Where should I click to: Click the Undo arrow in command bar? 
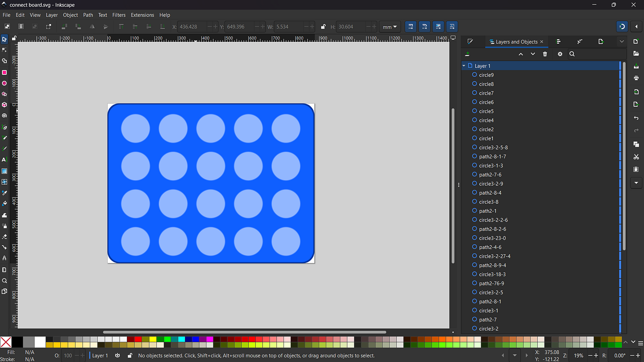click(636, 118)
